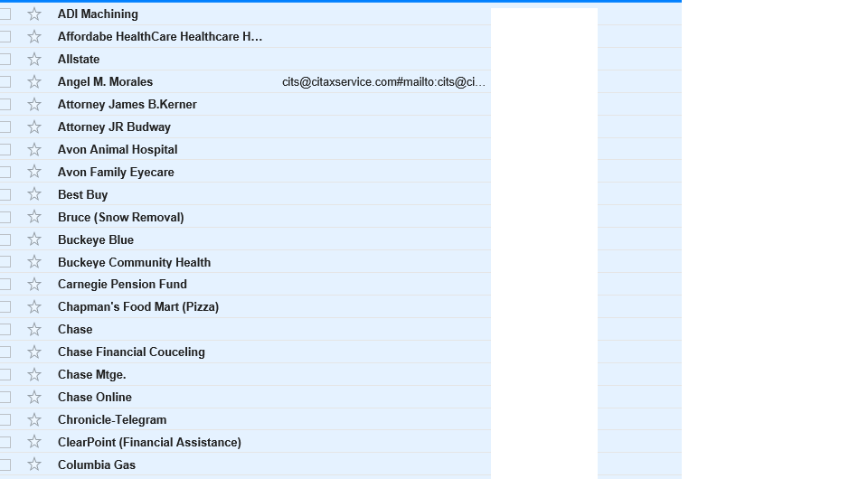The width and height of the screenshot is (868, 488).
Task: Check the Best Buy row checkbox
Action: pyautogui.click(x=5, y=195)
